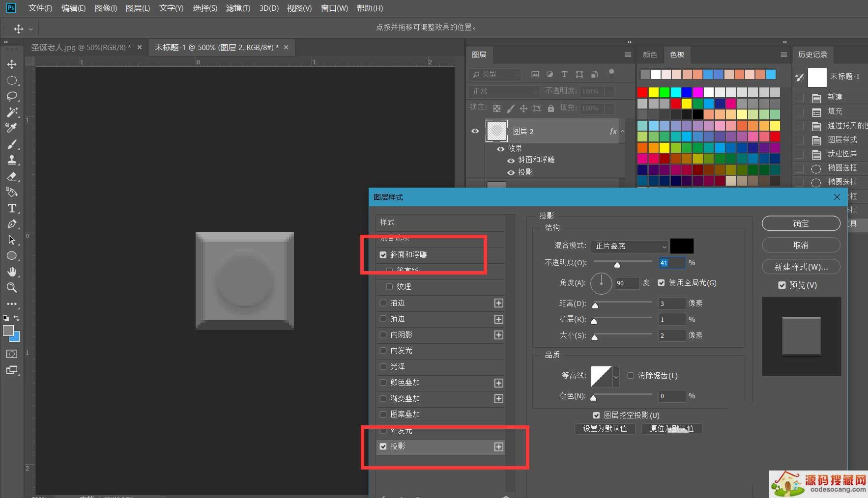Open blend mode dropdown 正片叠底
This screenshot has width=868, height=498.
point(630,246)
